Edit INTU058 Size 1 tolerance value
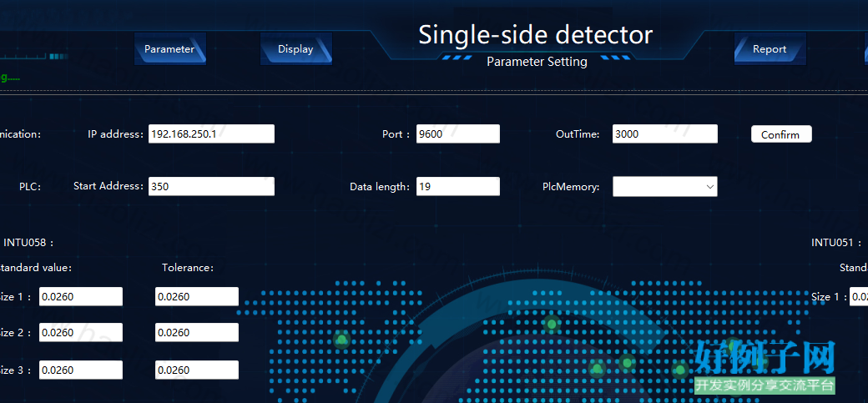This screenshot has width=868, height=403. (x=197, y=297)
